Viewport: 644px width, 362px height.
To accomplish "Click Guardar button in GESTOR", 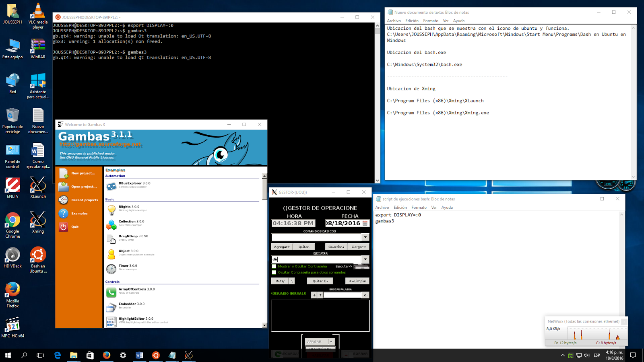I will pyautogui.click(x=336, y=247).
